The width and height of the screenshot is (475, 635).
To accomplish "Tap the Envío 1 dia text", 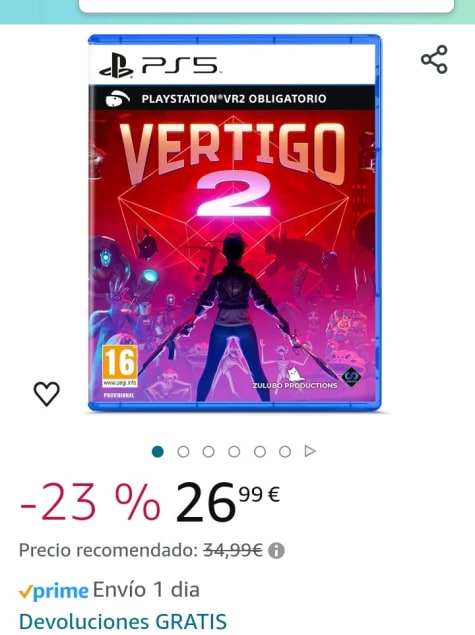I will pos(146,590).
